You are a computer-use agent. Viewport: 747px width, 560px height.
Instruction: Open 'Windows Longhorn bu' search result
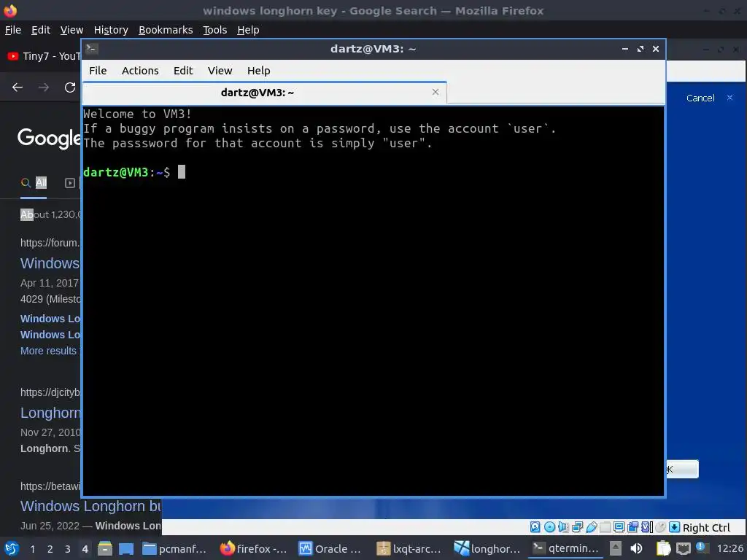tap(91, 506)
